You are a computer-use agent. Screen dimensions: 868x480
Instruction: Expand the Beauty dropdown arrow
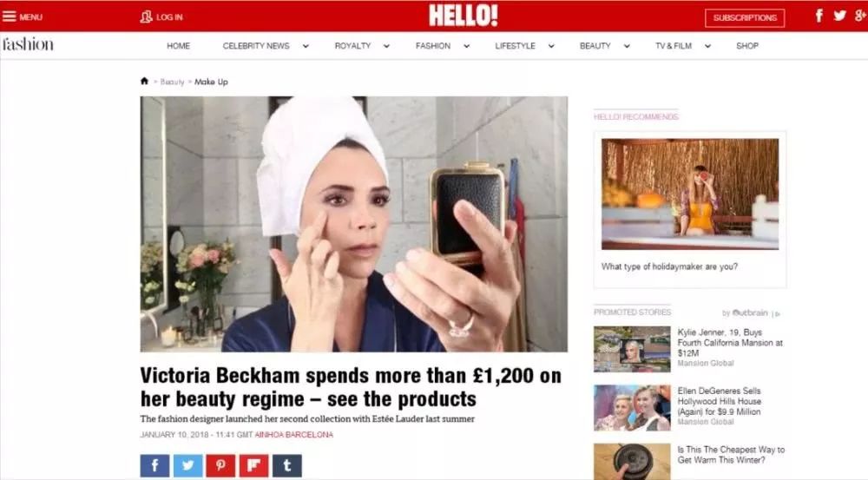[x=627, y=46]
